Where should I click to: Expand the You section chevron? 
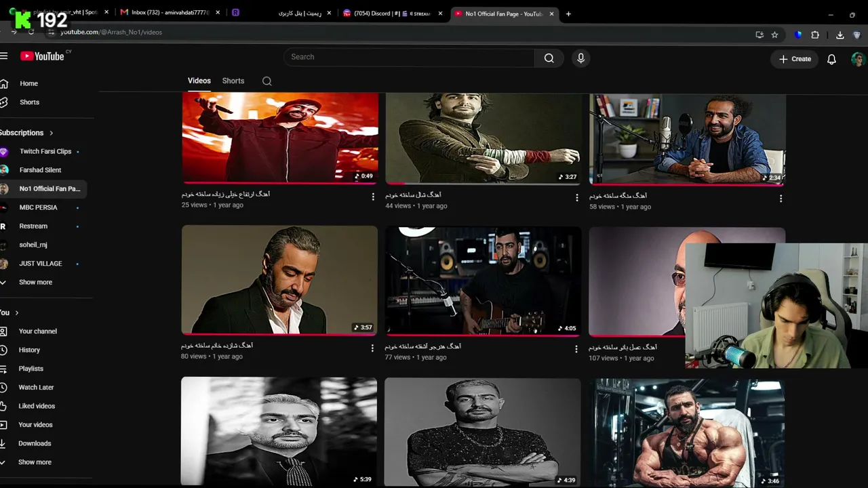[x=17, y=312]
